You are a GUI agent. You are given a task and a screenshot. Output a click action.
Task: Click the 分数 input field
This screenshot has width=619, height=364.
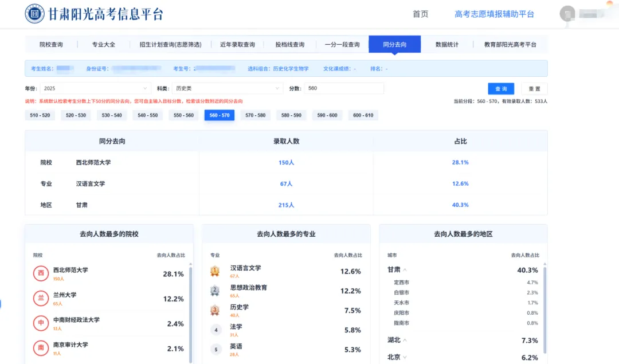[x=344, y=88]
